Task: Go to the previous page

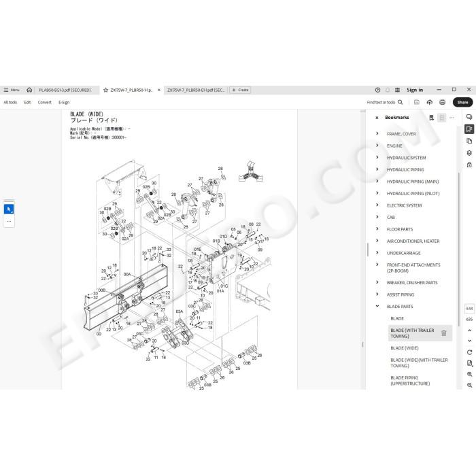Action: 469,330
